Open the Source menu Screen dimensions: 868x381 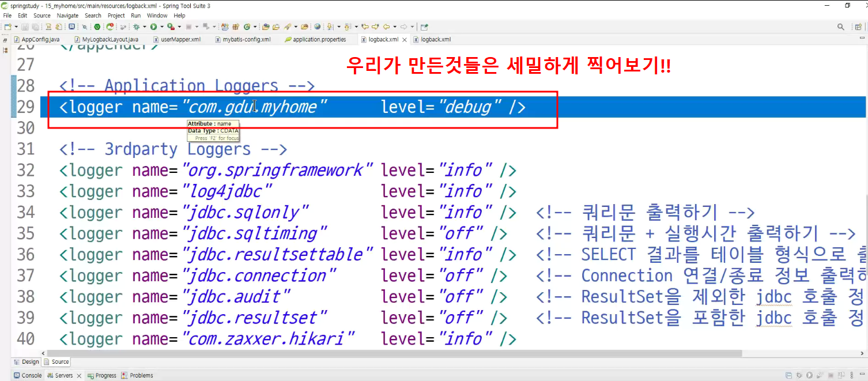click(42, 16)
